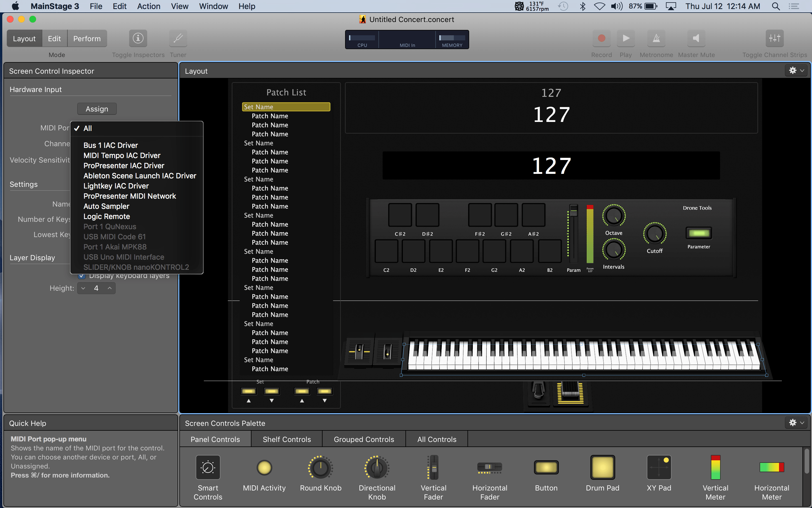Choose Bus 1 IAC Driver port
812x508 pixels.
click(x=136, y=145)
